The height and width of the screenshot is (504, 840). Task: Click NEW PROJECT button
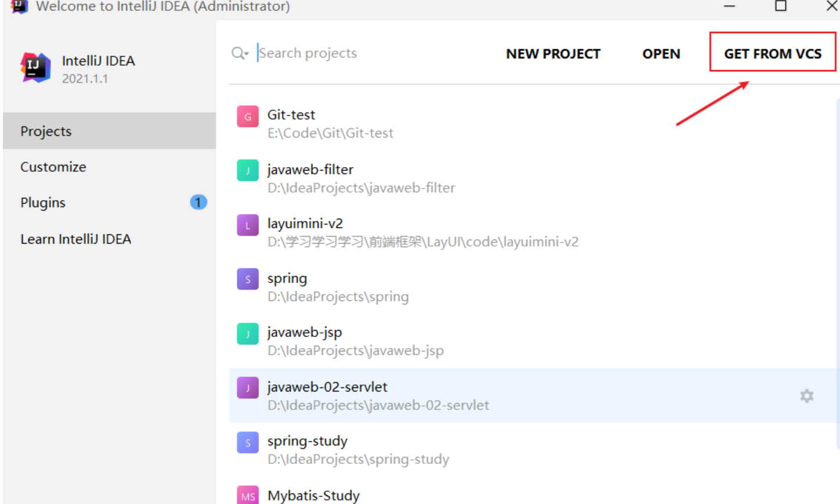(553, 54)
